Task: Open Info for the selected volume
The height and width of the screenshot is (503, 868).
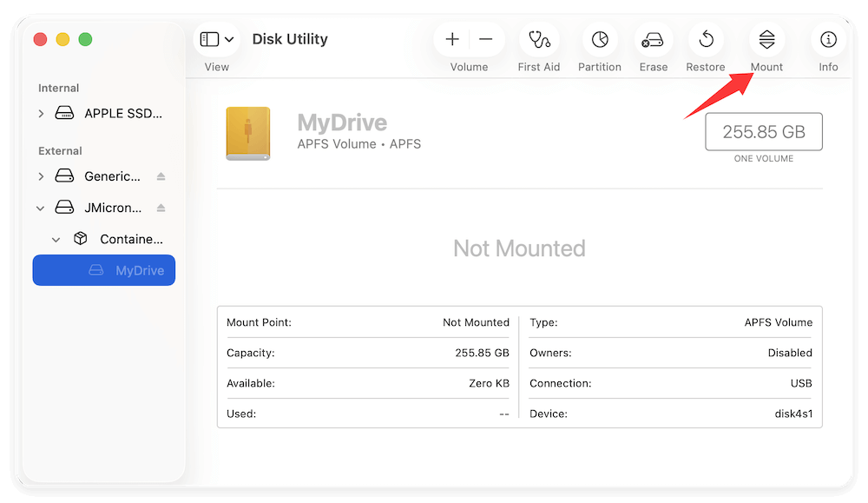Action: pos(827,39)
